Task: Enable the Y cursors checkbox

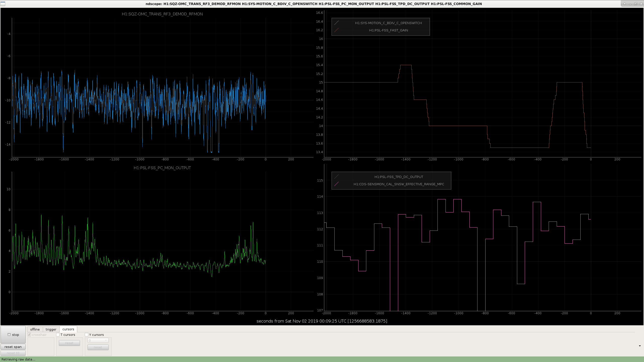Action: point(87,335)
